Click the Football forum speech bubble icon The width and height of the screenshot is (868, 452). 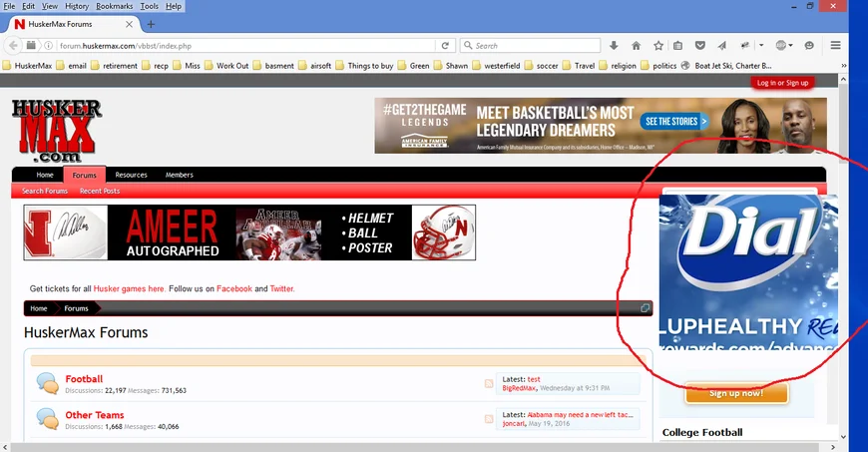point(48,383)
